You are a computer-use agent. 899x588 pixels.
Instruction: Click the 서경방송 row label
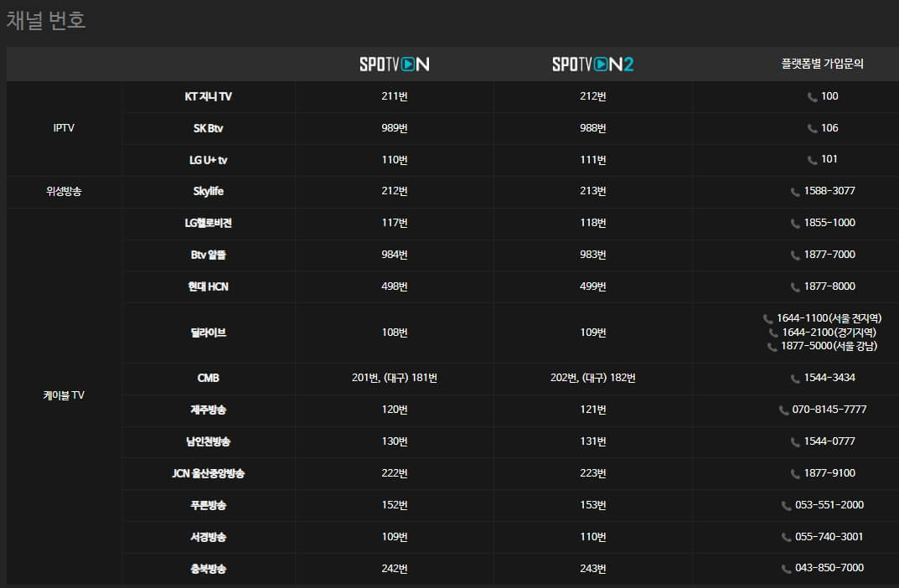click(x=208, y=537)
